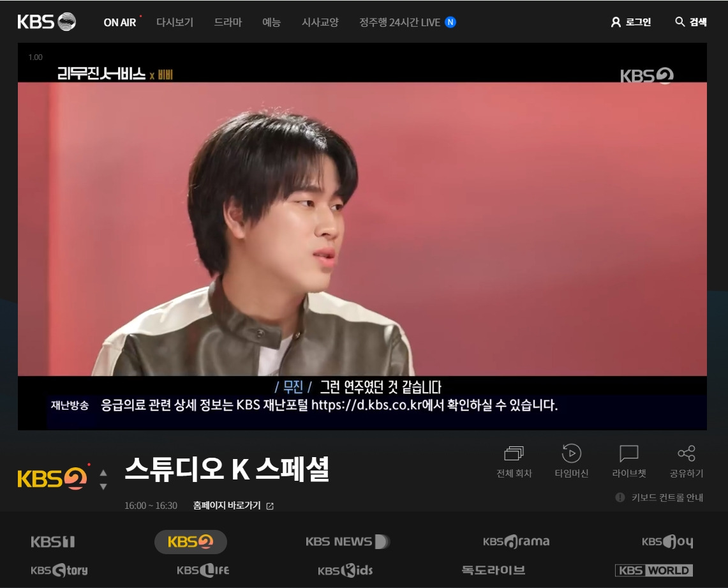Switch channel up with the arrow above KBS2
728x588 pixels.
[x=103, y=472]
